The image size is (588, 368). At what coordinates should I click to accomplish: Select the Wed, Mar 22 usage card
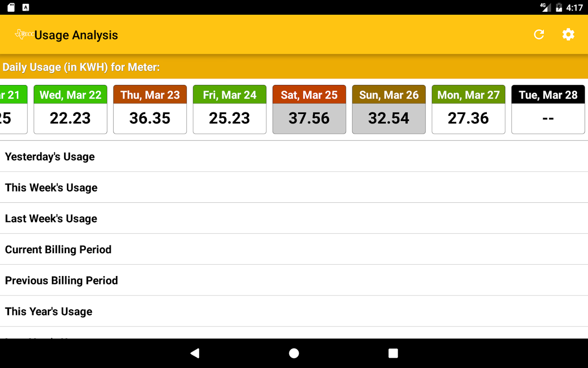click(x=70, y=109)
